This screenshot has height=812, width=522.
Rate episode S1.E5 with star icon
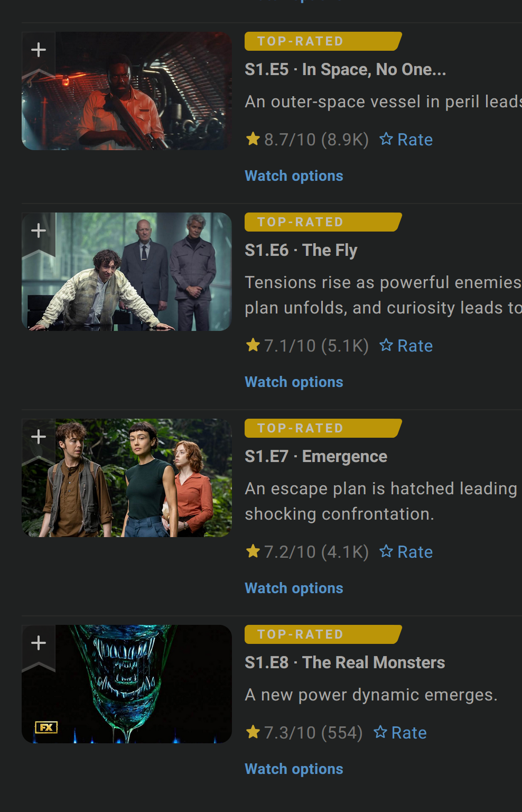point(406,140)
